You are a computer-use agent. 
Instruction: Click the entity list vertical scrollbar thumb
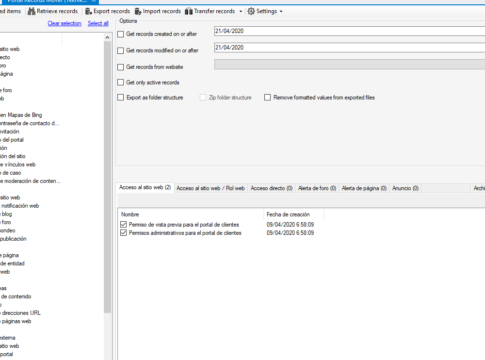click(107, 177)
